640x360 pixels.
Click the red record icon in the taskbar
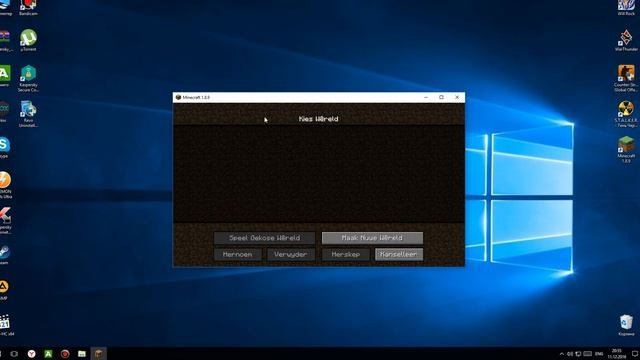tap(65, 354)
